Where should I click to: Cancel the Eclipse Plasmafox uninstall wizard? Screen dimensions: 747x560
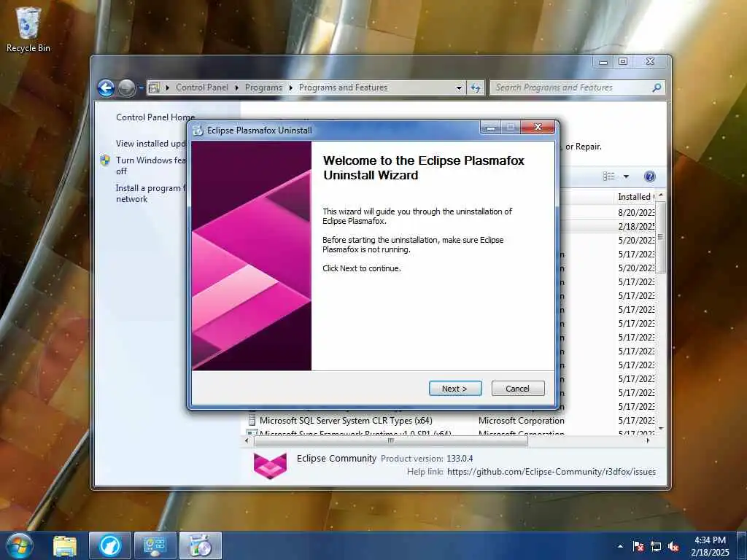(x=518, y=389)
